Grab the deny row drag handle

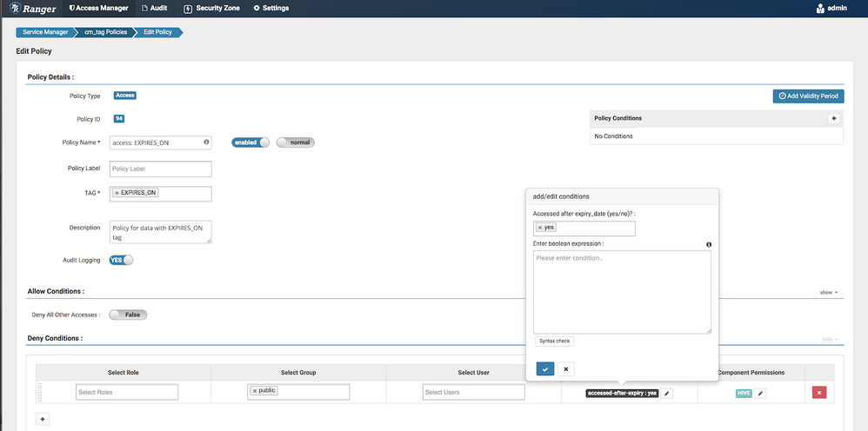click(40, 392)
